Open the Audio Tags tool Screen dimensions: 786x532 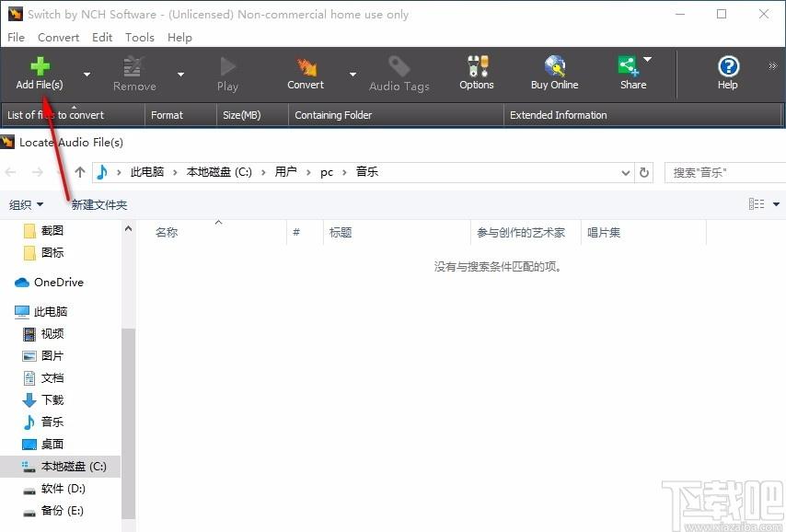[399, 75]
